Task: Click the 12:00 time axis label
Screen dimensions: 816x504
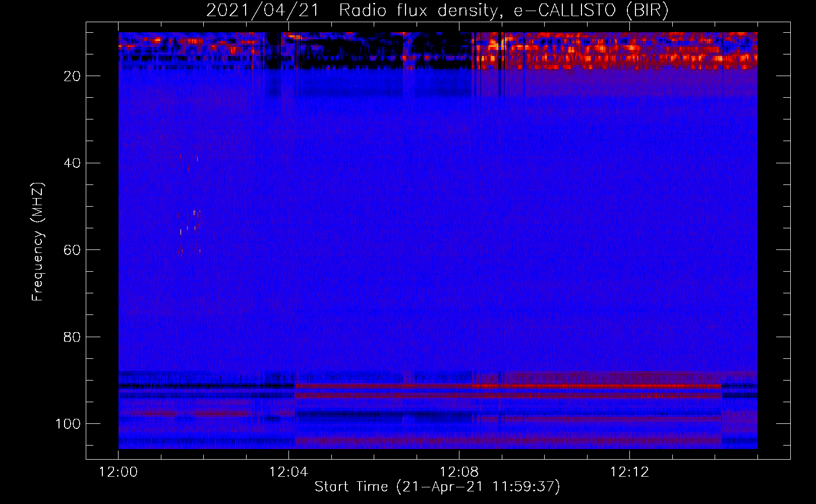Action: click(x=118, y=472)
